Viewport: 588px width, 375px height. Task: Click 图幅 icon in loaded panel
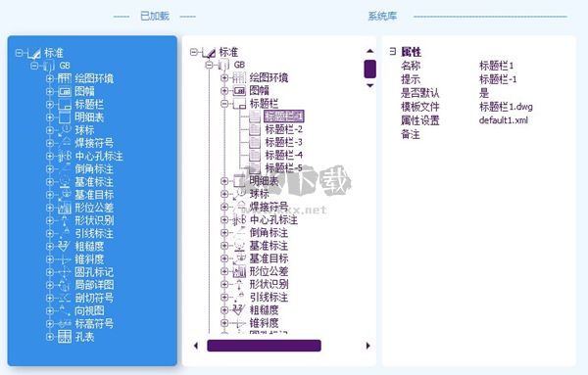pyautogui.click(x=65, y=91)
